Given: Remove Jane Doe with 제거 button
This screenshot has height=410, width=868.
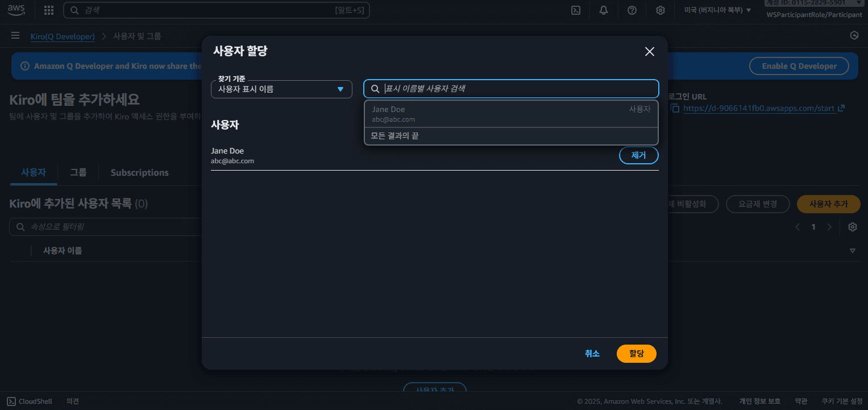Looking at the screenshot, I should (638, 155).
